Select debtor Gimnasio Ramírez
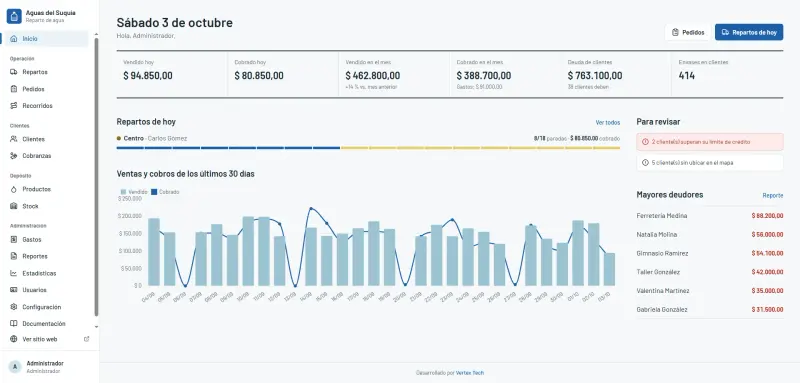 710,253
